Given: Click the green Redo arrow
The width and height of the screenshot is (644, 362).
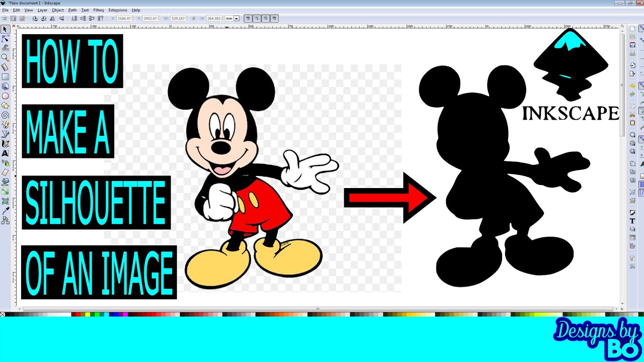Looking at the screenshot, I should point(632,94).
